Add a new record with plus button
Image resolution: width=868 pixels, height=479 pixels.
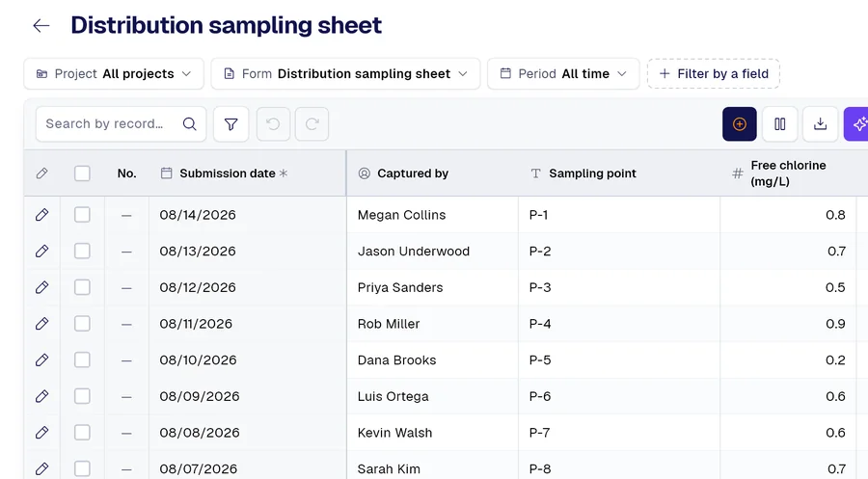(740, 124)
